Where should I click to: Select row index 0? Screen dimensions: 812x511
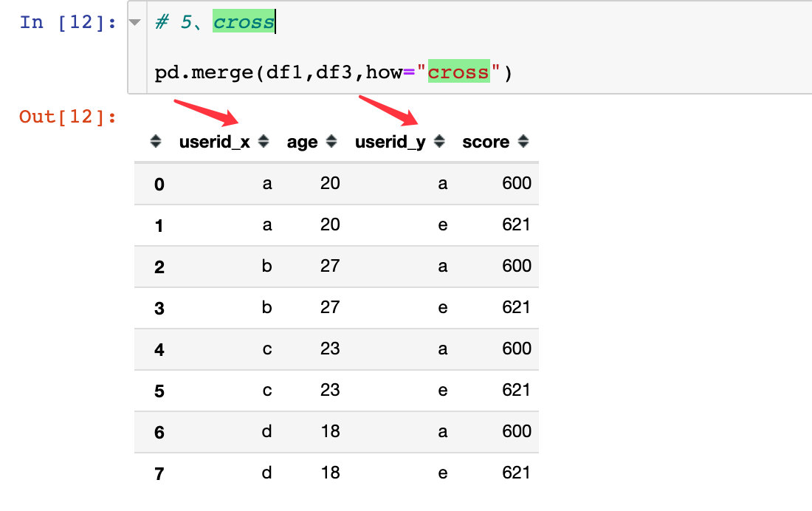point(159,184)
